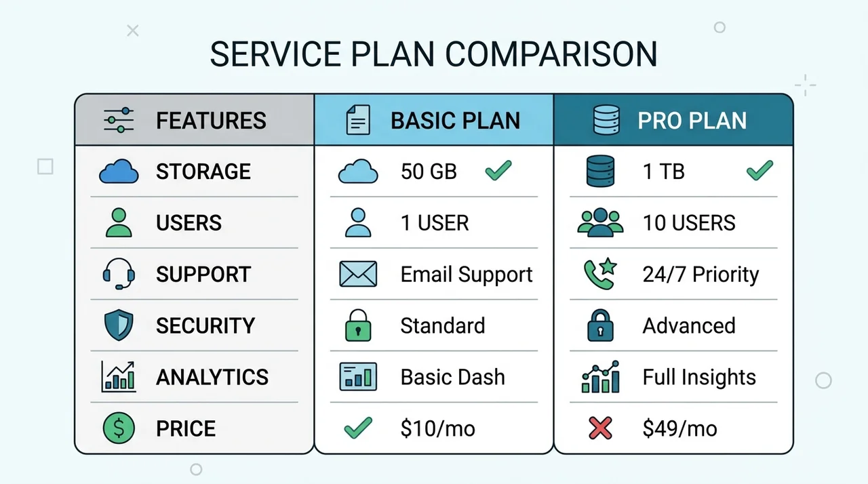The width and height of the screenshot is (868, 484).
Task: Click the dollar coin icon beside PRICE
Action: point(119,428)
